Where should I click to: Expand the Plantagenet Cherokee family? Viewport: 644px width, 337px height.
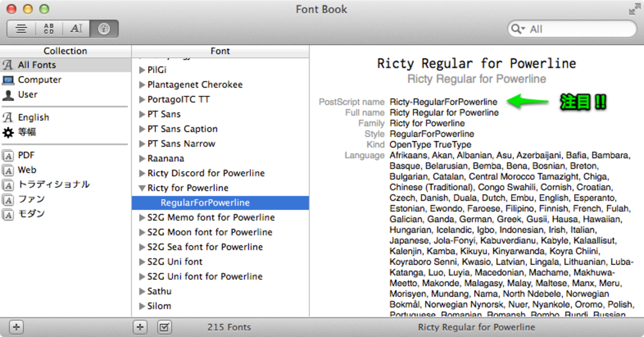(x=142, y=85)
